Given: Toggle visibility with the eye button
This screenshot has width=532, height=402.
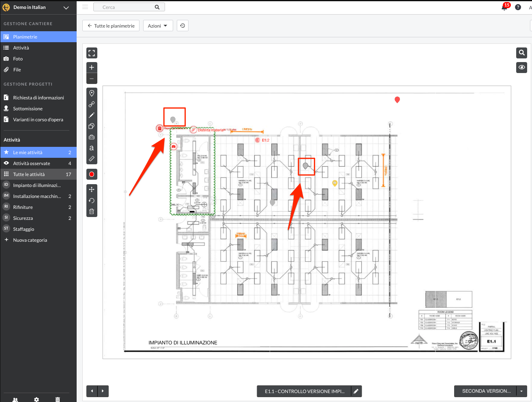Looking at the screenshot, I should (x=521, y=67).
